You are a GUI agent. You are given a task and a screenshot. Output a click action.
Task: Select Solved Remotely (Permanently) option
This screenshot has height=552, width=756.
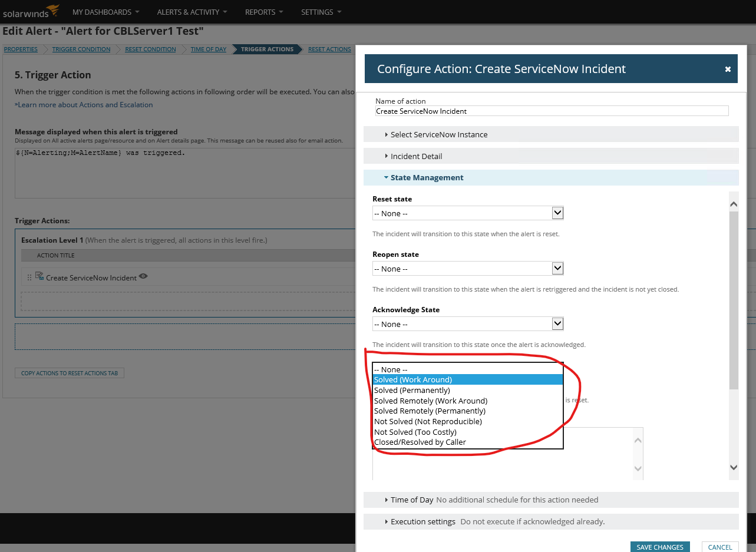click(x=468, y=411)
